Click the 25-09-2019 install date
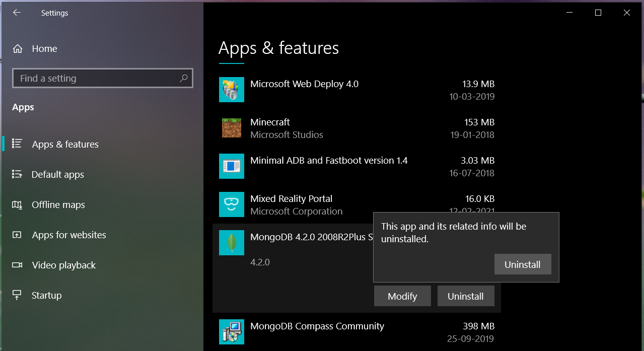644x351 pixels. tap(472, 339)
